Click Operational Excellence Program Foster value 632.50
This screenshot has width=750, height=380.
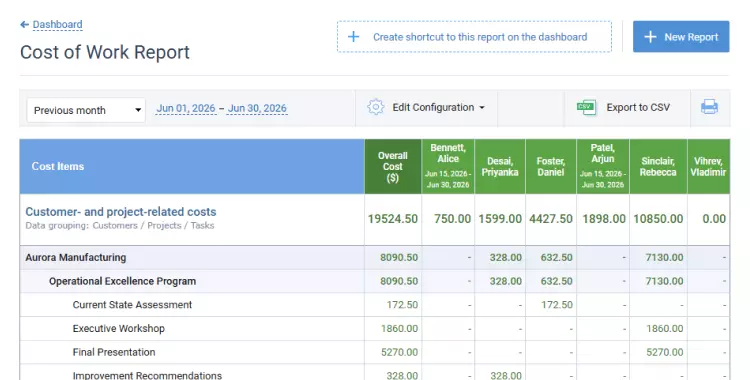[x=557, y=281]
